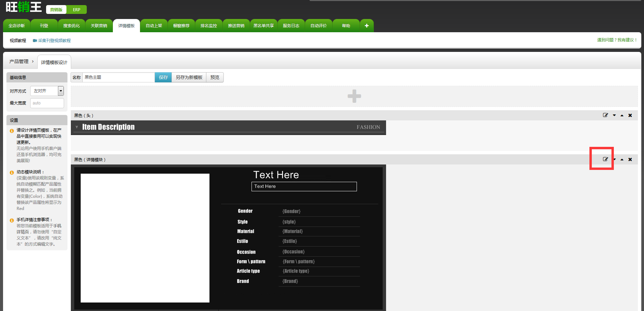This screenshot has width=644, height=311.
Task: Open the 全店诊断 tab
Action: (x=17, y=26)
